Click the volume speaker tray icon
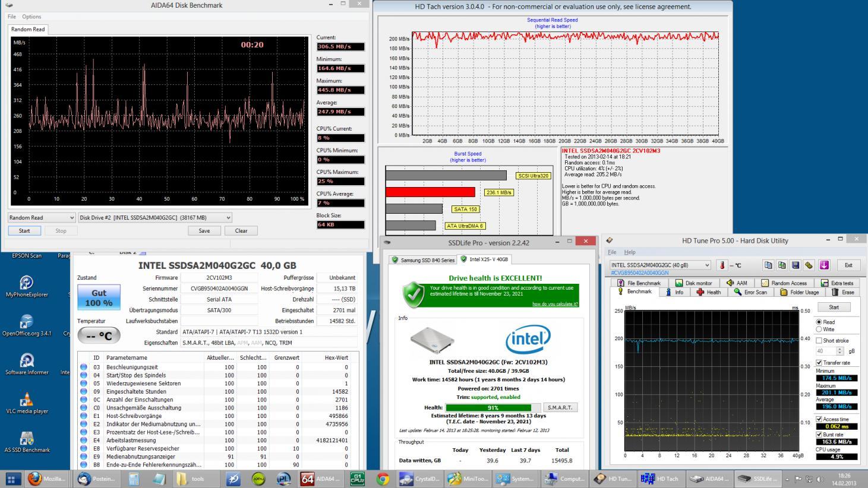Screen dimensions: 868x488 820,479
